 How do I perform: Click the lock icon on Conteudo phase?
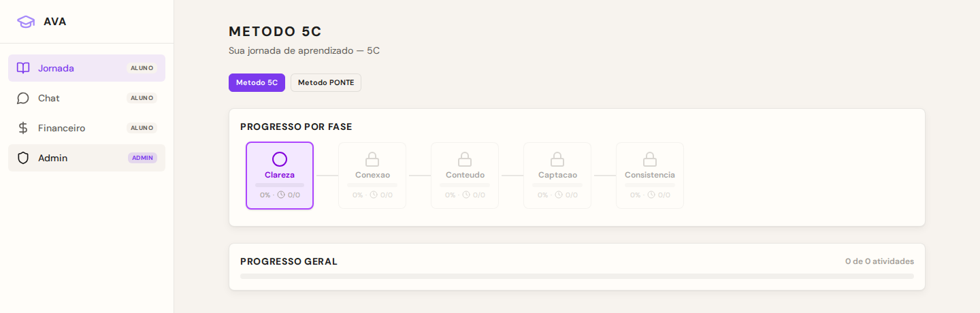coord(465,159)
